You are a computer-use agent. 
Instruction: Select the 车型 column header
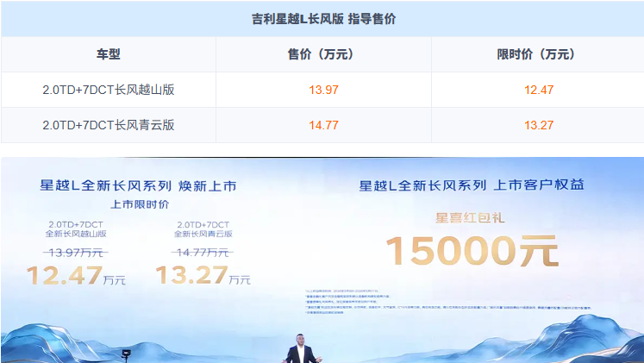(x=108, y=54)
